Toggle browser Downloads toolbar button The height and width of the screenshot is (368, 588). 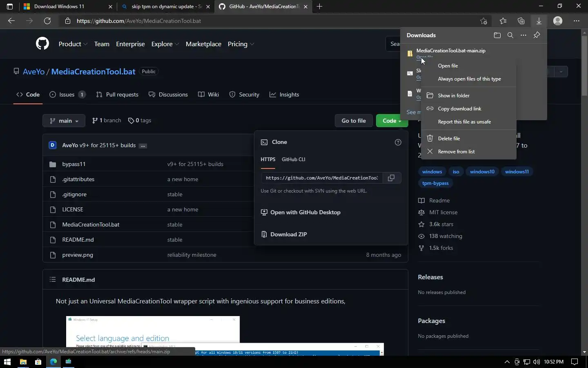pyautogui.click(x=539, y=21)
